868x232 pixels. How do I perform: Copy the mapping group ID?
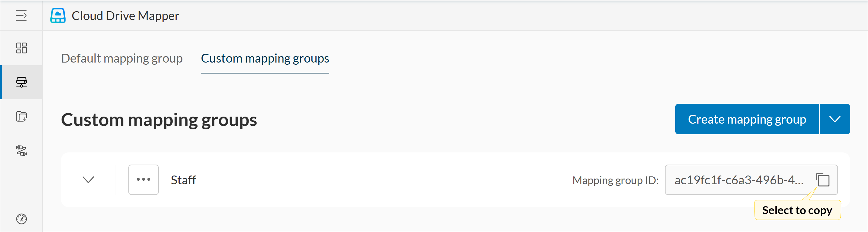822,180
